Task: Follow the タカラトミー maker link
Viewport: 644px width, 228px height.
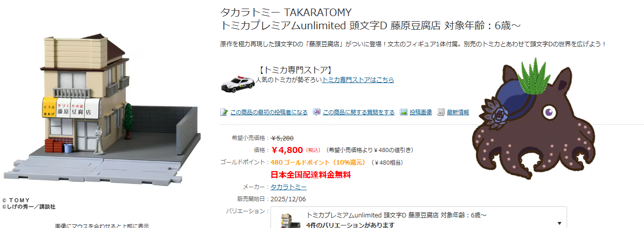Action: 289,187
